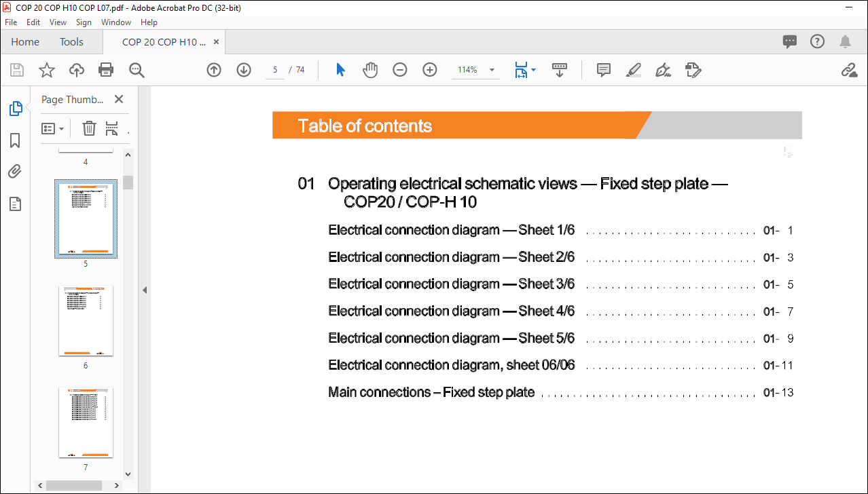Delete selected page with trash icon
868x494 pixels.
89,128
